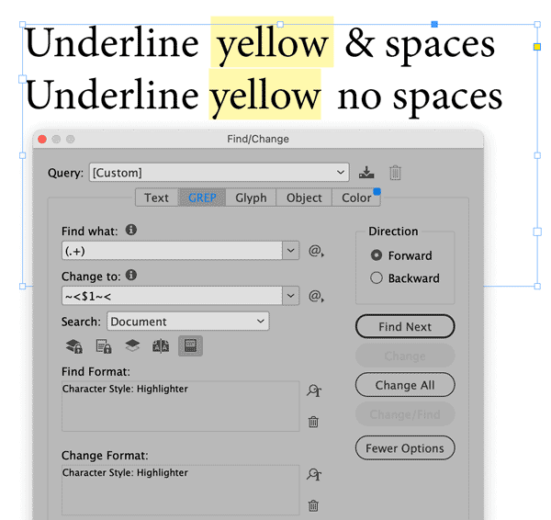Click the Change All button
551x520 pixels.
[x=405, y=385]
